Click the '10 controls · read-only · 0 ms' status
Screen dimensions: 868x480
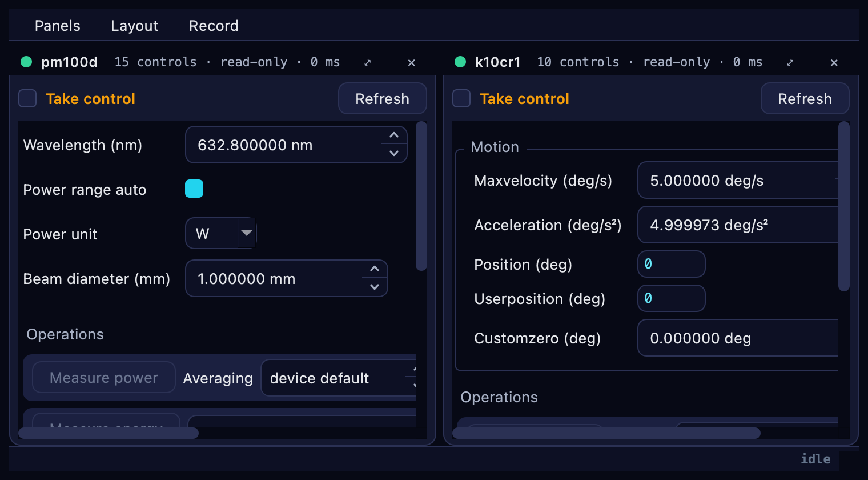pos(649,62)
